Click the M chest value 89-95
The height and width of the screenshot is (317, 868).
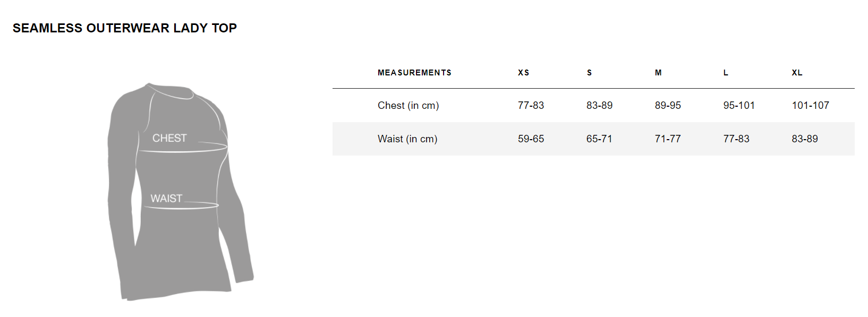668,106
